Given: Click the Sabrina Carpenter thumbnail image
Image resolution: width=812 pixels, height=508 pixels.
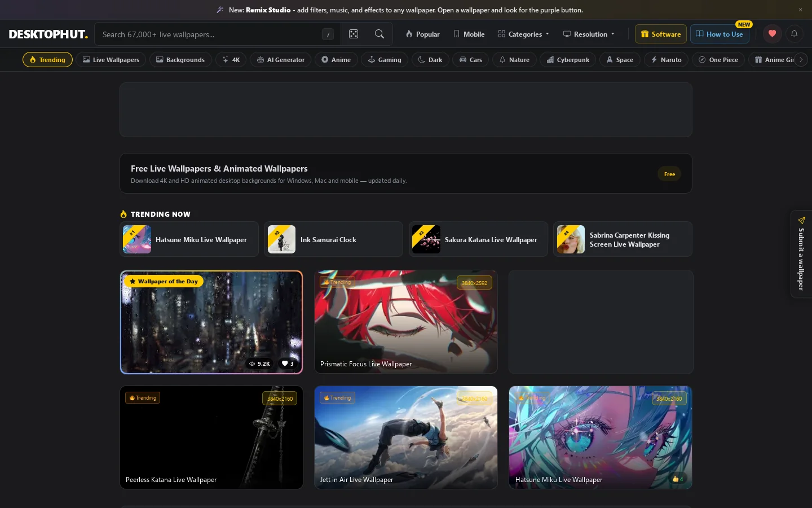Looking at the screenshot, I should 571,239.
